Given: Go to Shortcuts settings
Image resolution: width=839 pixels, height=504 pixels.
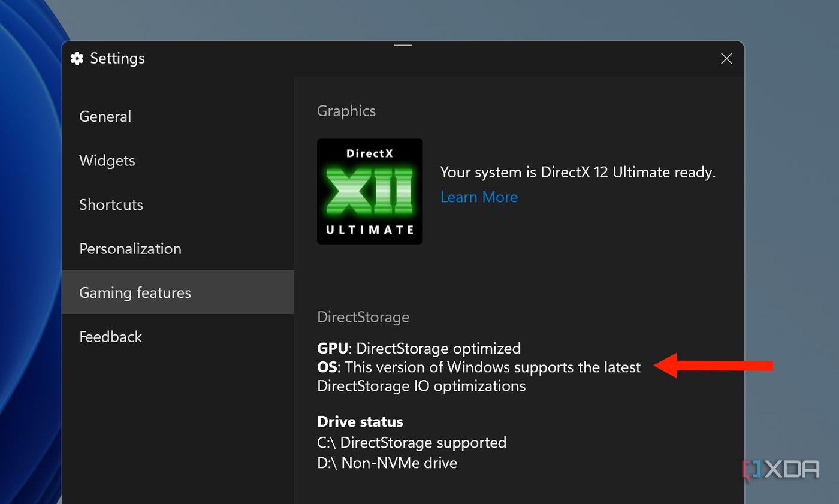Looking at the screenshot, I should (177, 204).
